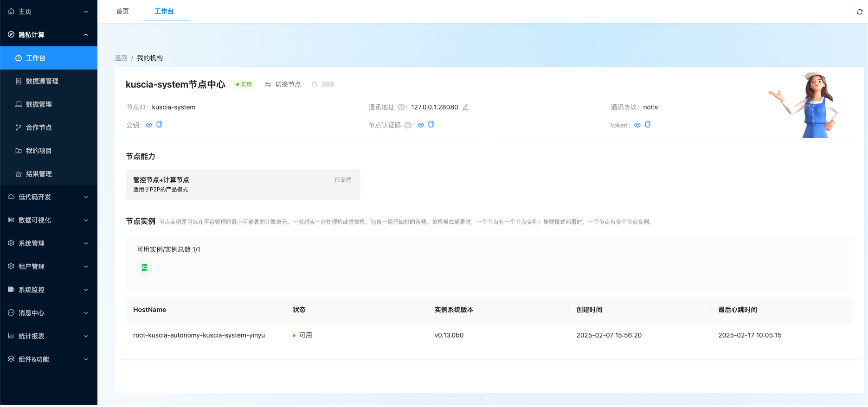The height and width of the screenshot is (407, 868).
Task: Click hostname root-kuscia-autonomy-kuscia-system-yinyu
Action: [199, 335]
